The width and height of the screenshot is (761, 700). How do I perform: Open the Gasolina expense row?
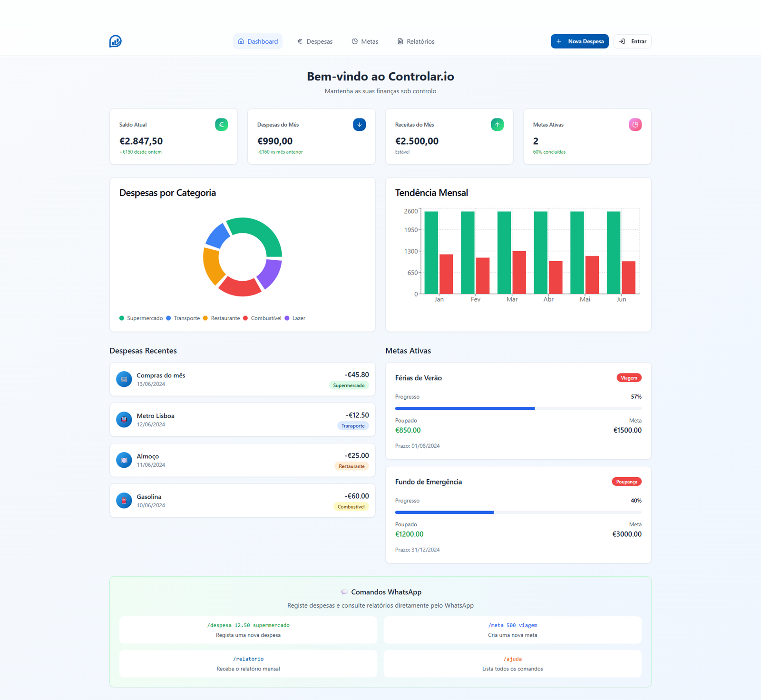[x=243, y=501]
